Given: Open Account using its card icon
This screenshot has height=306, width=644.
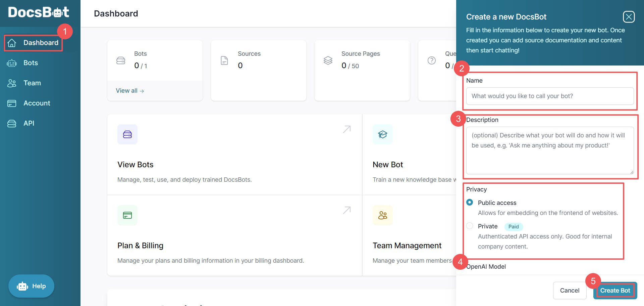Looking at the screenshot, I should pos(12,103).
